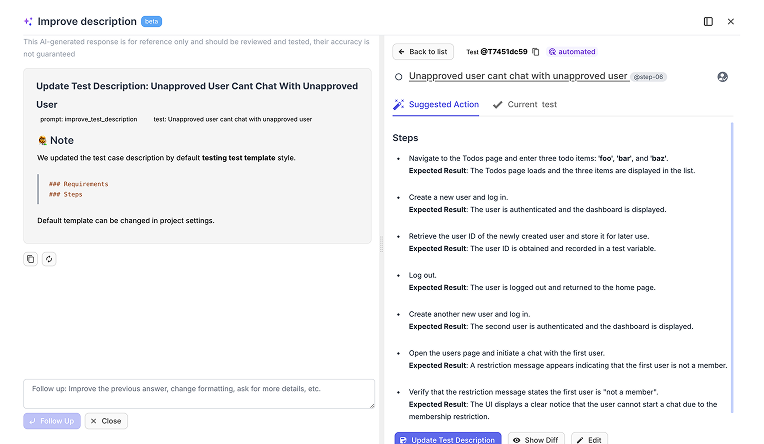Focus the Follow up text field
This screenshot has width=764, height=444.
pyautogui.click(x=198, y=393)
